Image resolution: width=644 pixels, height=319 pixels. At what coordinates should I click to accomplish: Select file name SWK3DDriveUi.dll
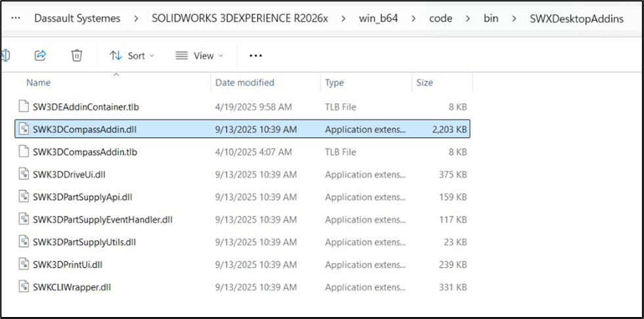[70, 175]
